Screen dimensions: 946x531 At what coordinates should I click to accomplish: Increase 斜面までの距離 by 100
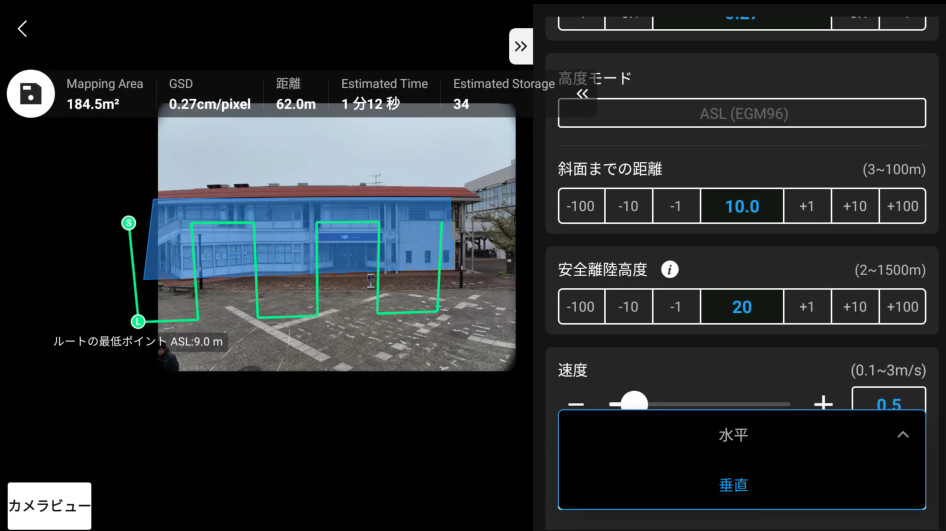[903, 206]
